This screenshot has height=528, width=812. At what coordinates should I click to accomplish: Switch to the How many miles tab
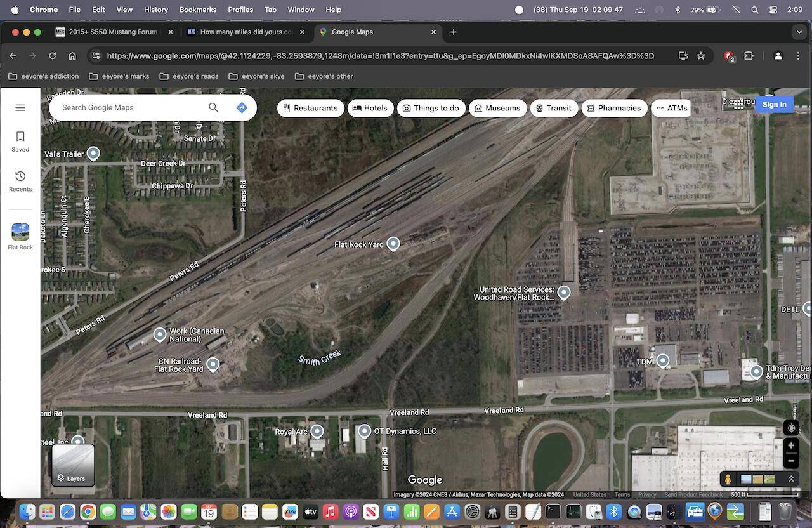[246, 32]
